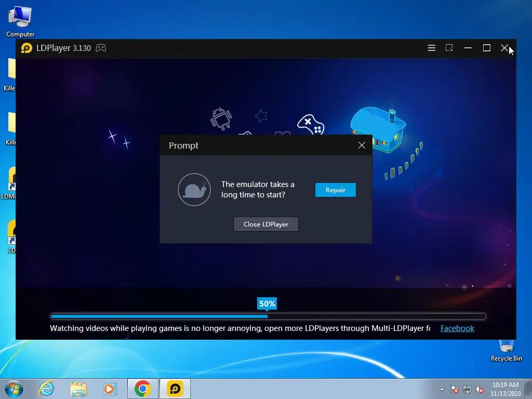Switch to Google Chrome in the taskbar
532x399 pixels.
pyautogui.click(x=142, y=389)
